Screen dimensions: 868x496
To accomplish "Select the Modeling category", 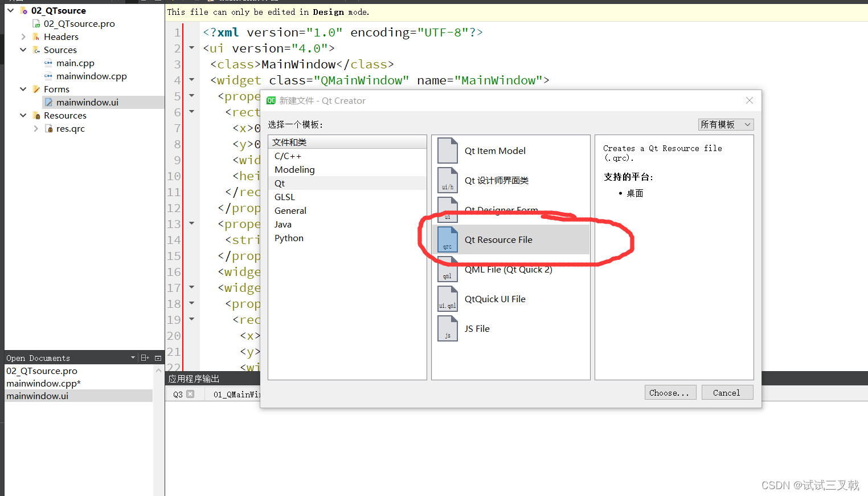I will pos(347,169).
